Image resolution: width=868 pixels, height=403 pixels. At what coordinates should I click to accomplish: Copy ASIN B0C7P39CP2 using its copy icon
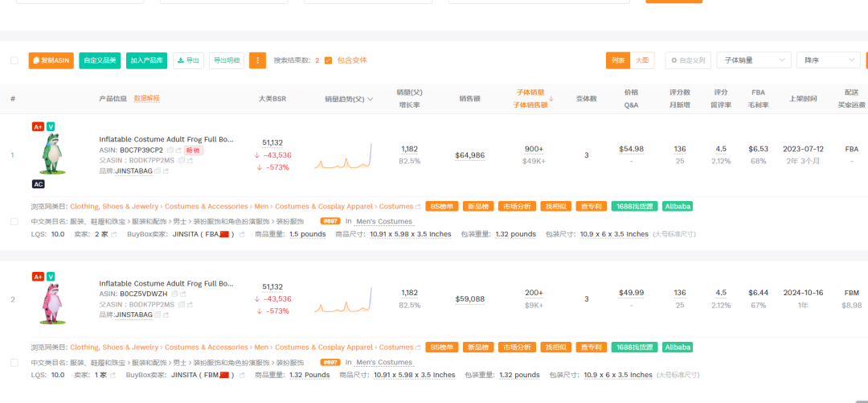pyautogui.click(x=170, y=150)
